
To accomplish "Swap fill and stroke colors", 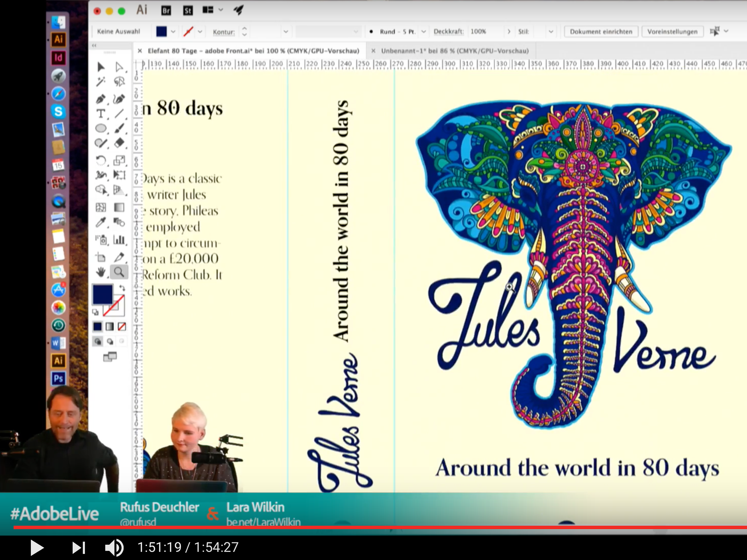I will pos(122,288).
